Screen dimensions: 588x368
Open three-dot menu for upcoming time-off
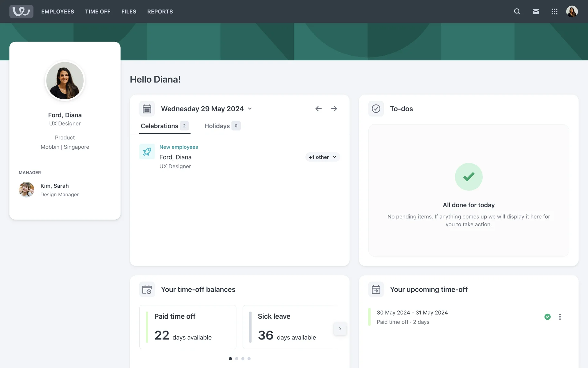point(560,317)
